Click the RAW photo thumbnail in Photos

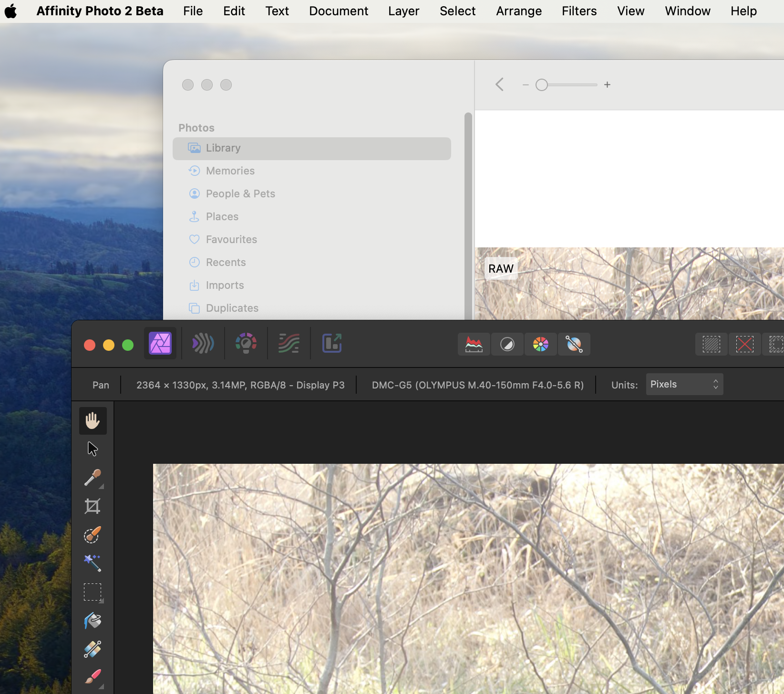[x=629, y=283]
